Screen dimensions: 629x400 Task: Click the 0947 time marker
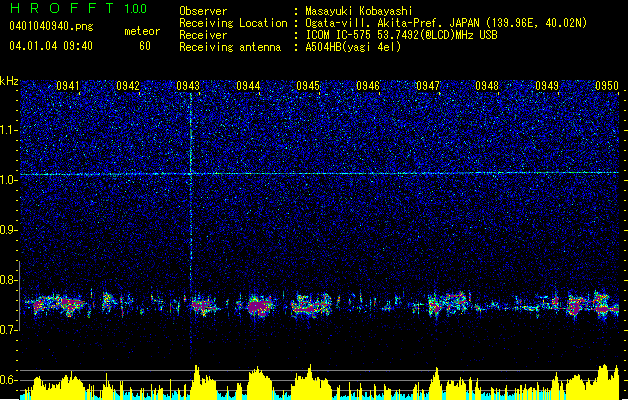pyautogui.click(x=428, y=85)
